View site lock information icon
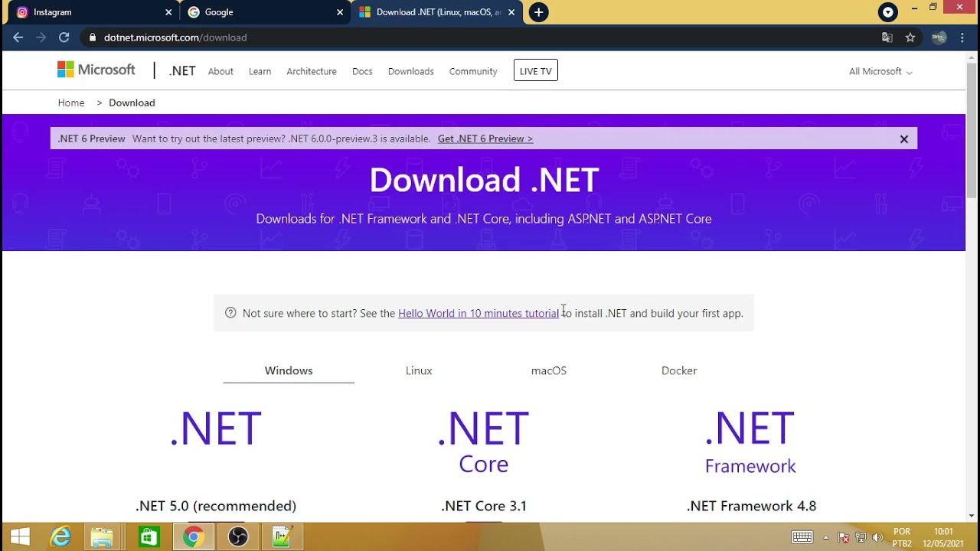This screenshot has width=980, height=551. click(92, 37)
